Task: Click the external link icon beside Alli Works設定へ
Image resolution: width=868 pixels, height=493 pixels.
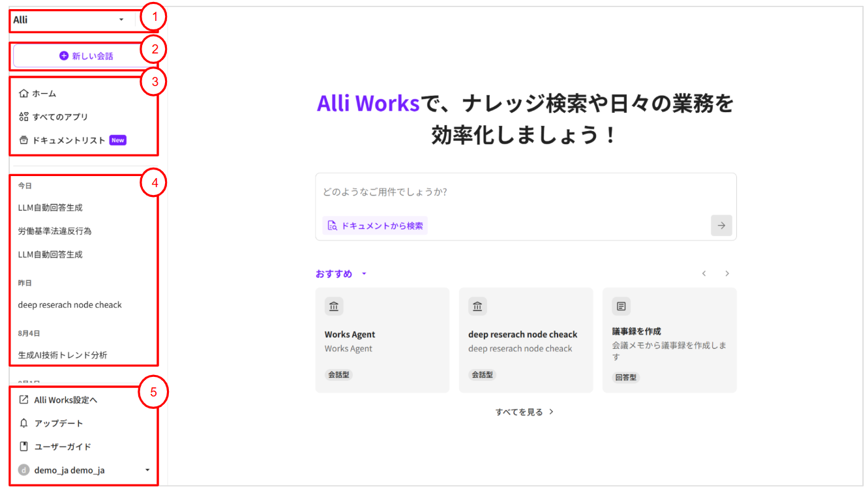Action: [x=24, y=400]
